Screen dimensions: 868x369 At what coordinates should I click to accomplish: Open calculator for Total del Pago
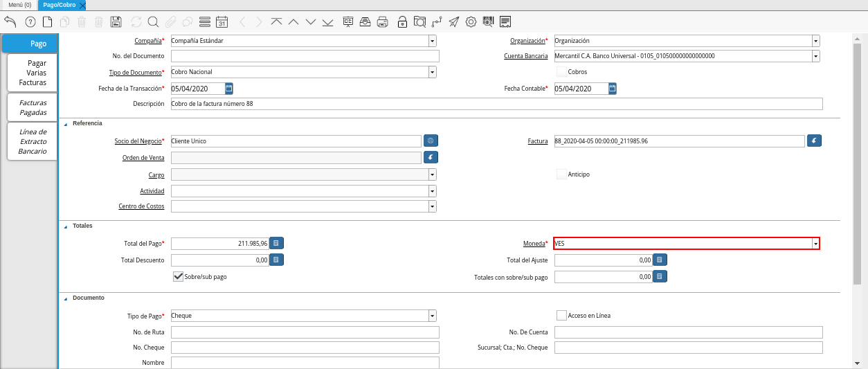coord(276,243)
